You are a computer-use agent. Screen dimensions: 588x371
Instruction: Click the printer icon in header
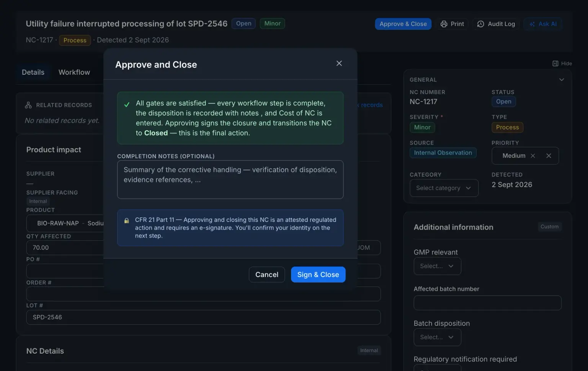pyautogui.click(x=444, y=24)
